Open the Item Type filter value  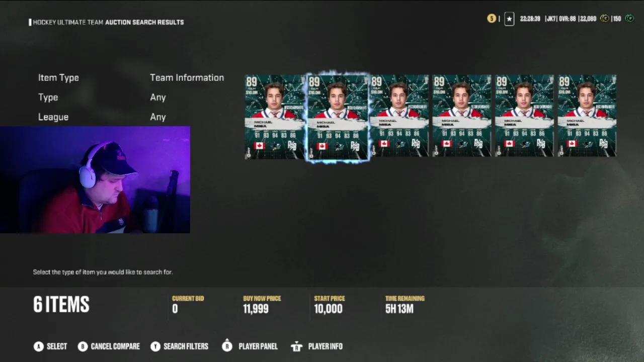187,77
